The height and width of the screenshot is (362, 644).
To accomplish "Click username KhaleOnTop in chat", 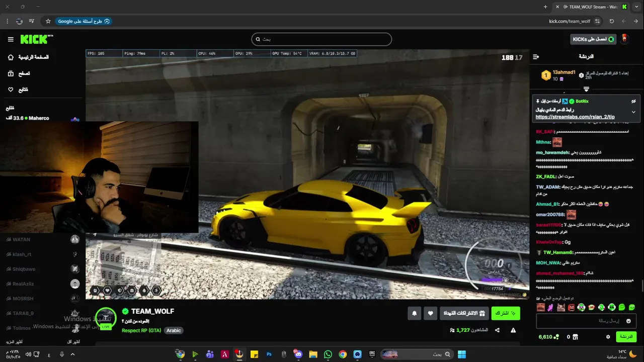I will [x=549, y=242].
